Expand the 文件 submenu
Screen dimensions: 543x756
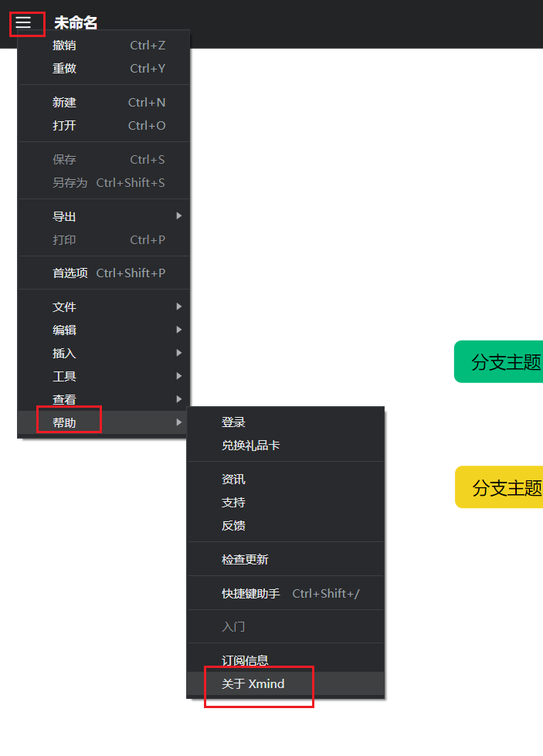point(104,307)
